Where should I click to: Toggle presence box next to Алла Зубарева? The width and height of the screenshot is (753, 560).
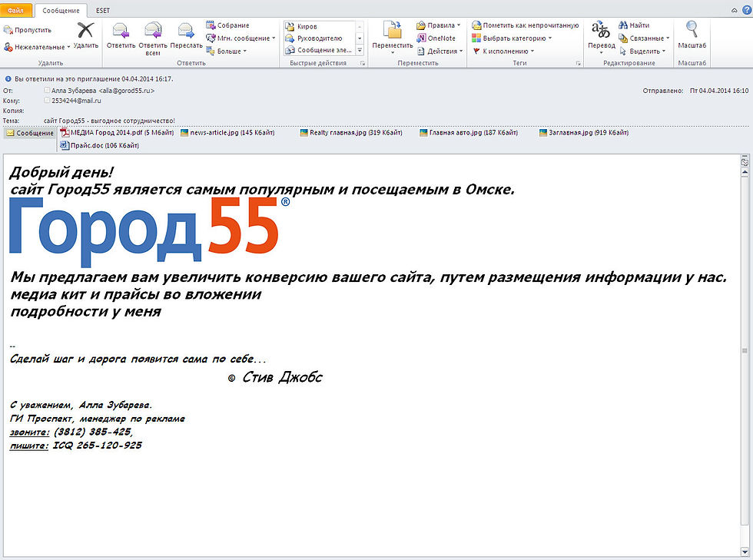click(x=47, y=91)
